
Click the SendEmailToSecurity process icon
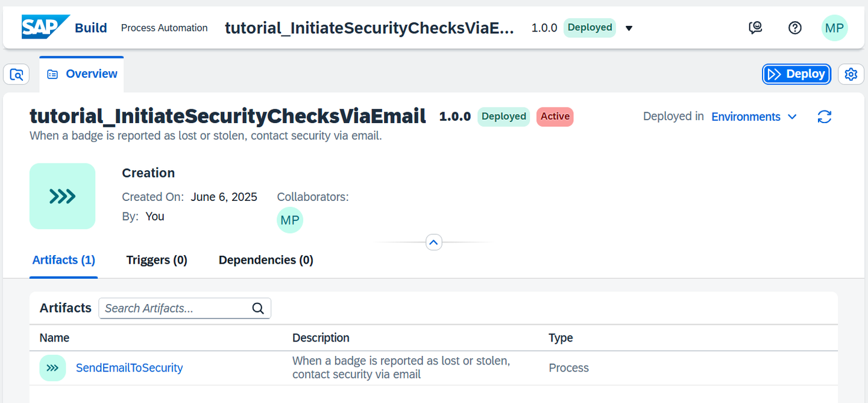[52, 368]
